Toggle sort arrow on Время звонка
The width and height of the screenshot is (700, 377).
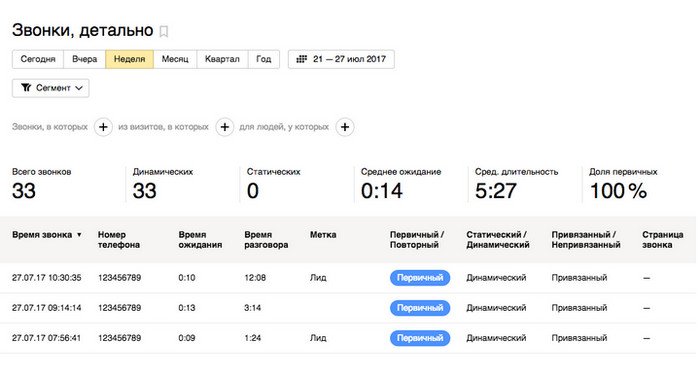coord(79,235)
